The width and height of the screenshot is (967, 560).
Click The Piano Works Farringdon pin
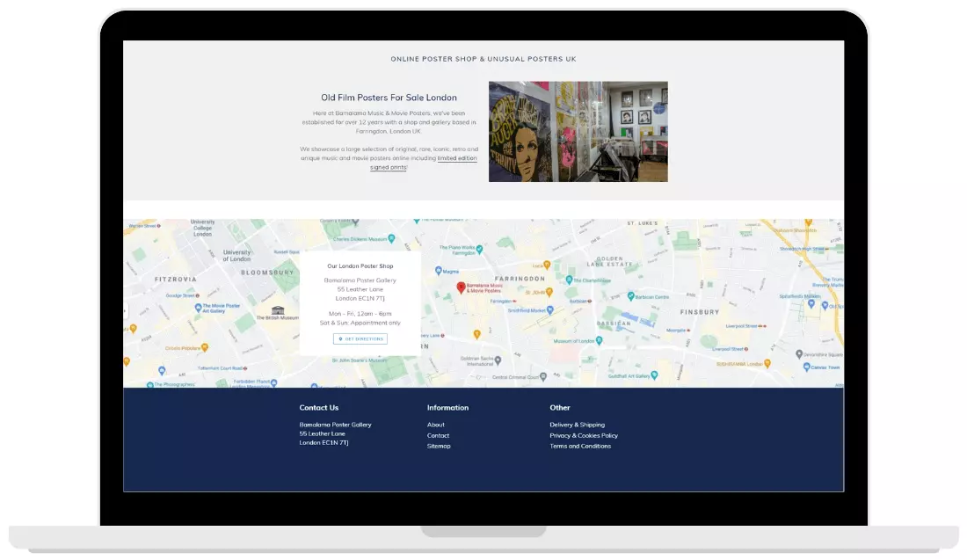(x=479, y=249)
